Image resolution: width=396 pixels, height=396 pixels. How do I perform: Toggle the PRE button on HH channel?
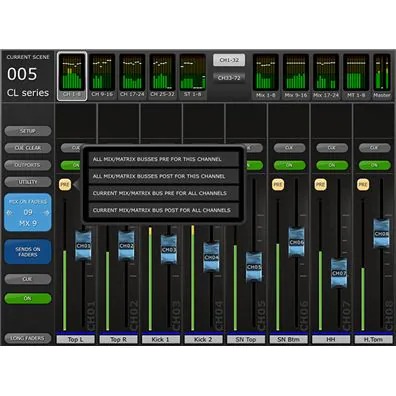point(320,185)
